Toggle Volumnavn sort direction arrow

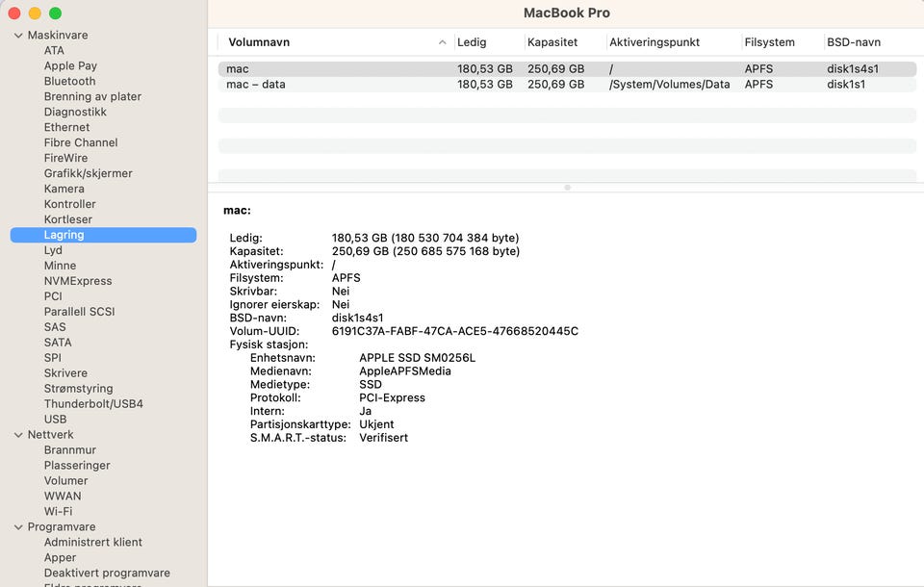tap(442, 42)
